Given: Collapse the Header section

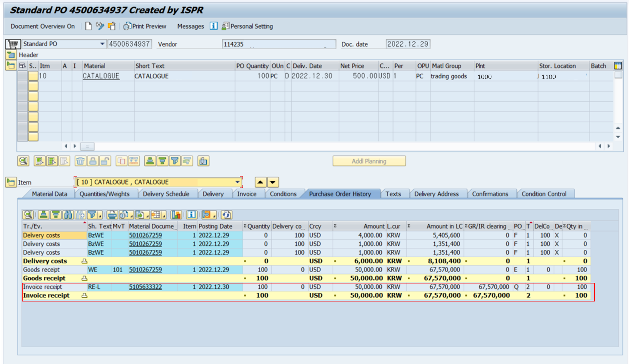Looking at the screenshot, I should pos(11,55).
